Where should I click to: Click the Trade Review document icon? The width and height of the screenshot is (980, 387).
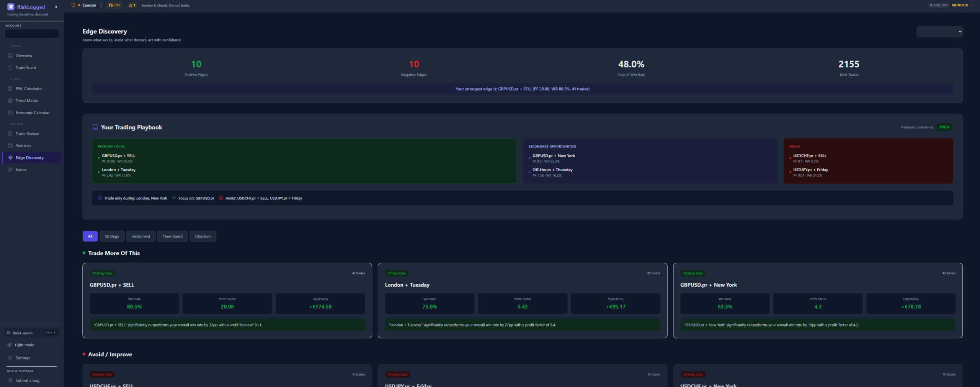click(10, 134)
